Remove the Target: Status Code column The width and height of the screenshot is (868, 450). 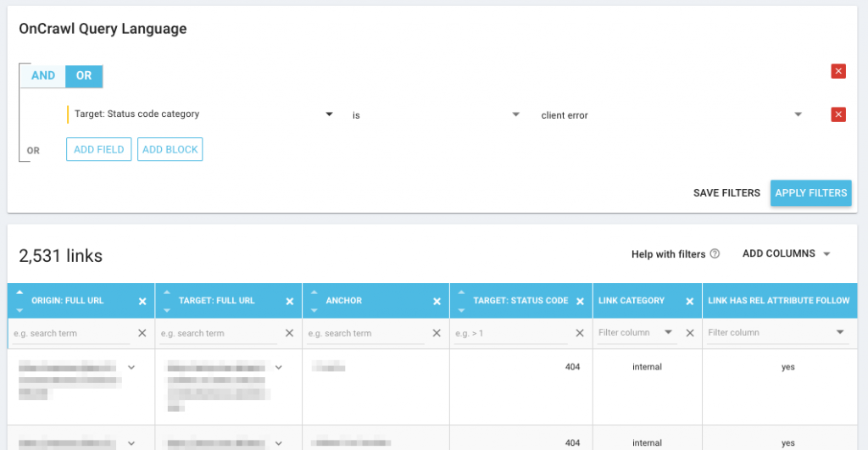[x=580, y=301]
